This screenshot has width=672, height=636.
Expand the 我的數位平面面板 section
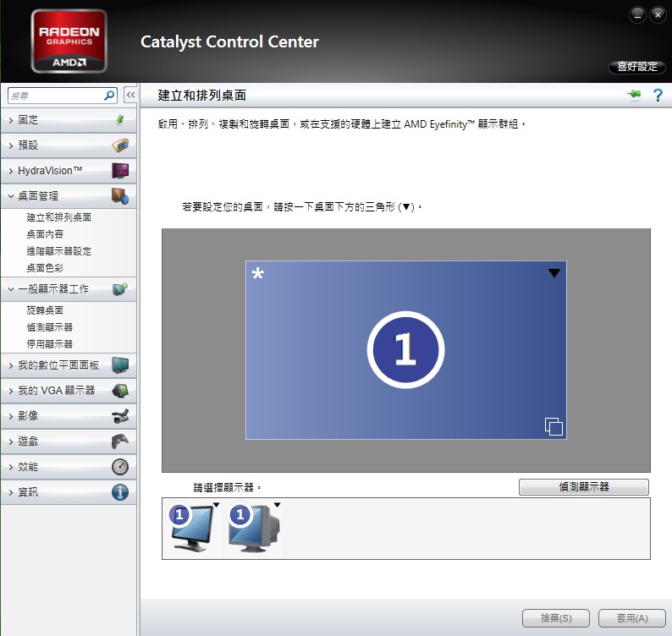[69, 365]
